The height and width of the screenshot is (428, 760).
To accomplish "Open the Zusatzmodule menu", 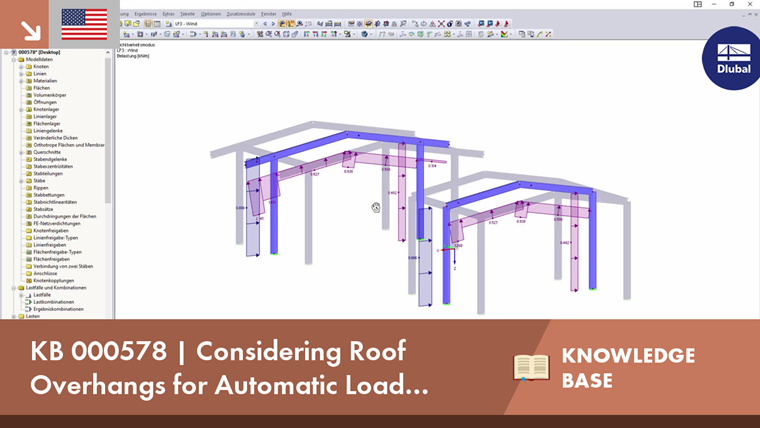I will [x=241, y=14].
